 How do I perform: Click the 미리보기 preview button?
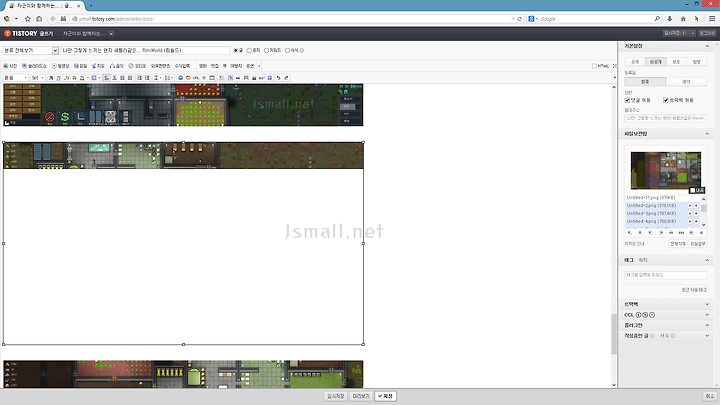(x=360, y=396)
